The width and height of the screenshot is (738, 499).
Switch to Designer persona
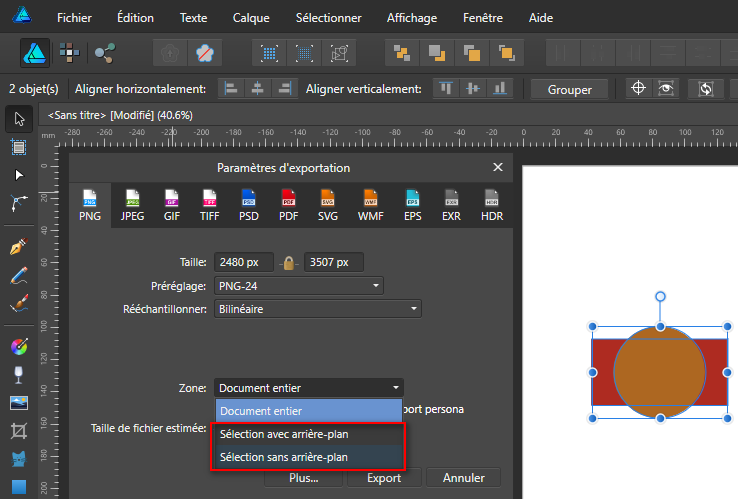[35, 53]
